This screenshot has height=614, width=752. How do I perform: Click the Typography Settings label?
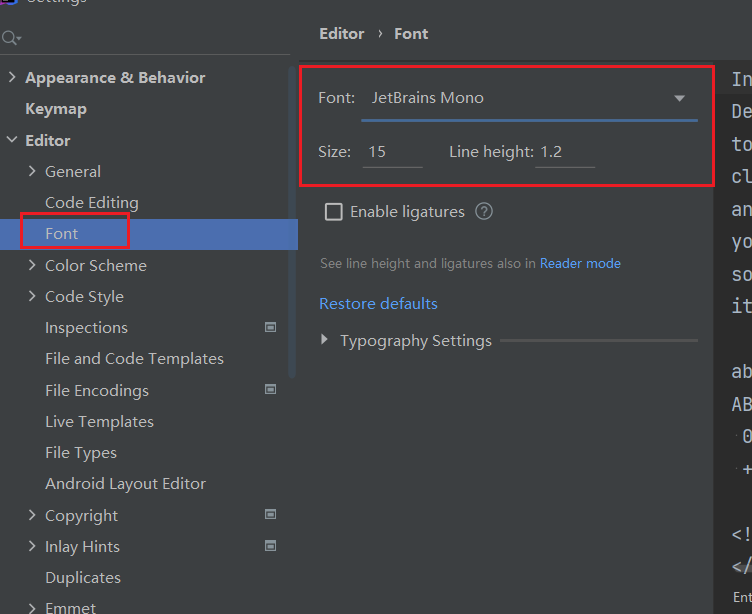click(416, 341)
